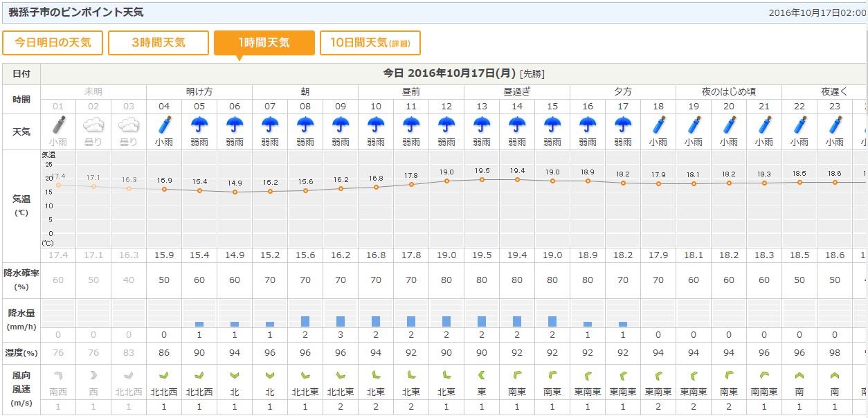868x418 pixels.
Task: Click the 昼前 time period header
Action: (x=411, y=91)
